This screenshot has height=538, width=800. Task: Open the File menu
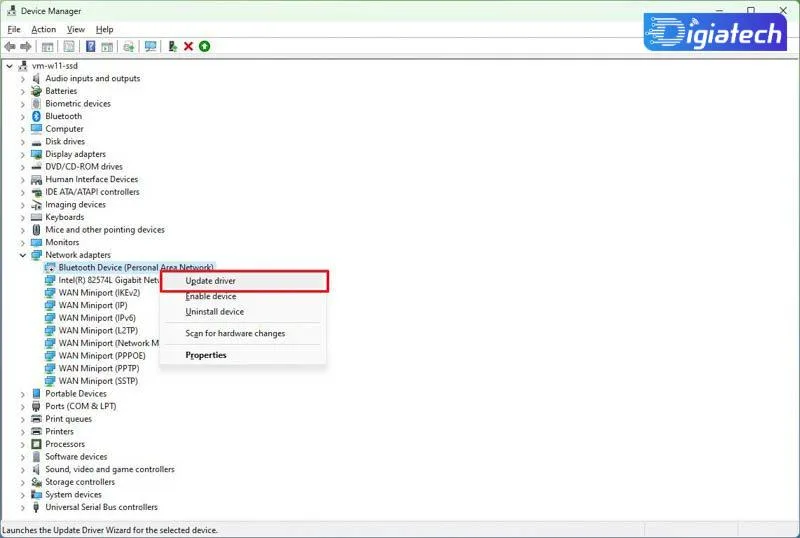(x=14, y=30)
